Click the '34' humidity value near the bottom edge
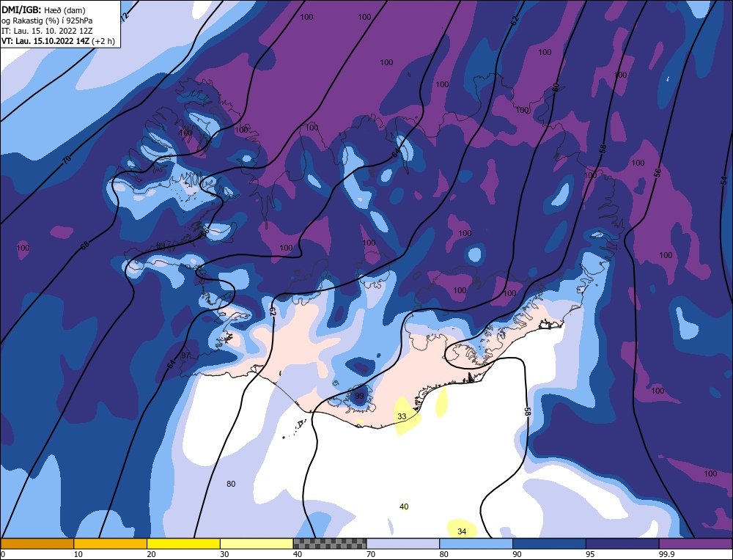 coord(462,531)
